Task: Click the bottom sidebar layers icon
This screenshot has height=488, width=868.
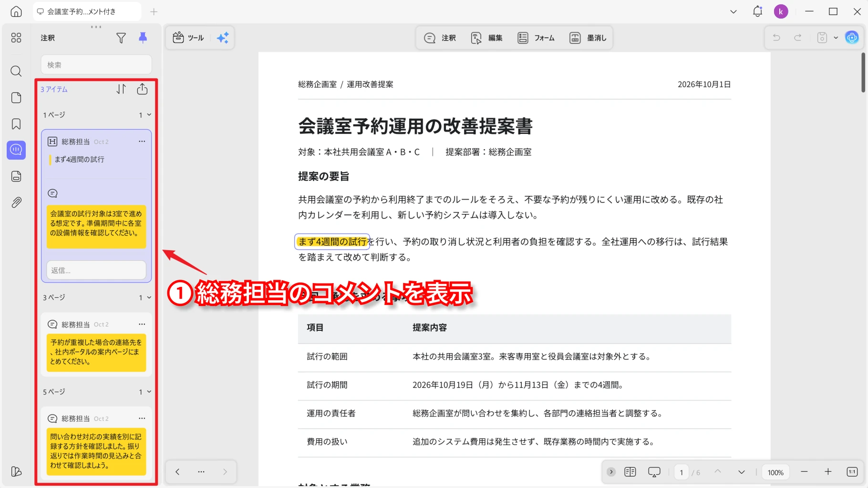Action: coord(16,471)
